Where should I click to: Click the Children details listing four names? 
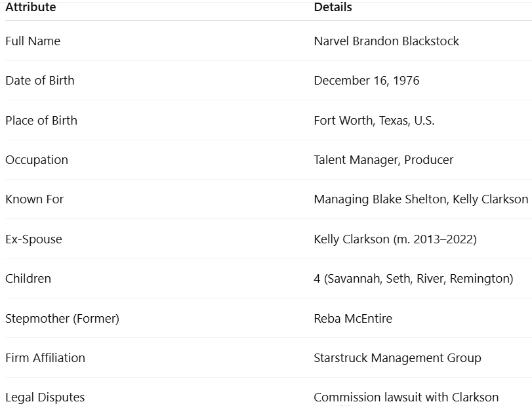pyautogui.click(x=413, y=279)
